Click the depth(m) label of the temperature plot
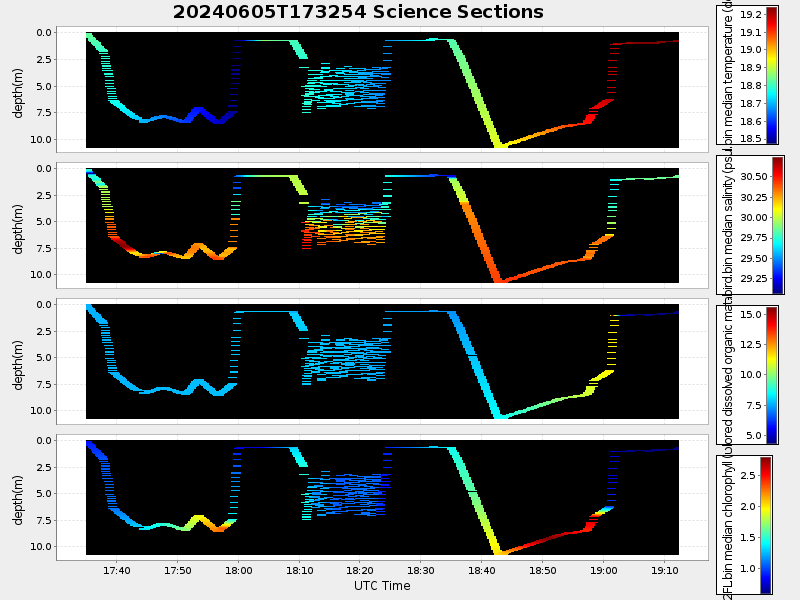This screenshot has width=800, height=600. point(18,93)
